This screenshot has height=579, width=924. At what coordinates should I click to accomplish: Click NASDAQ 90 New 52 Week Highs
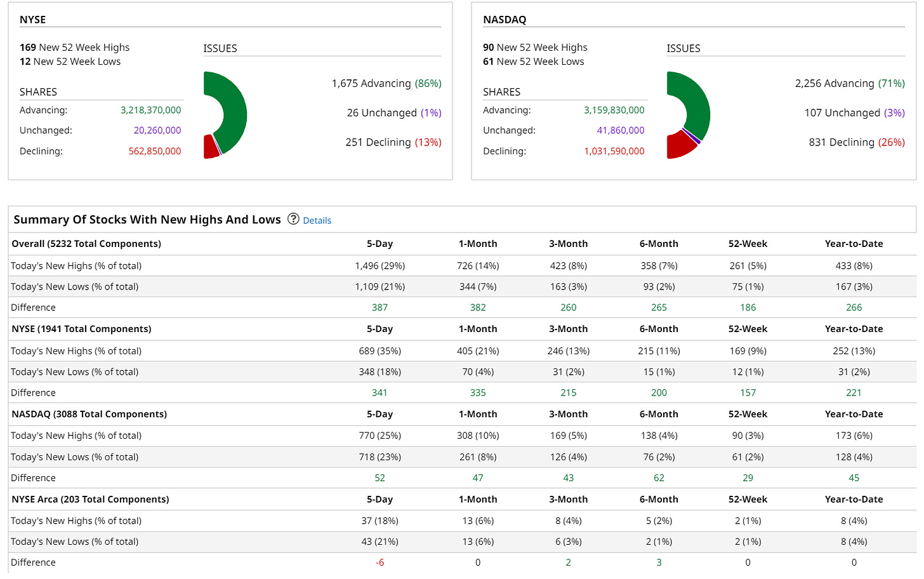click(x=535, y=48)
